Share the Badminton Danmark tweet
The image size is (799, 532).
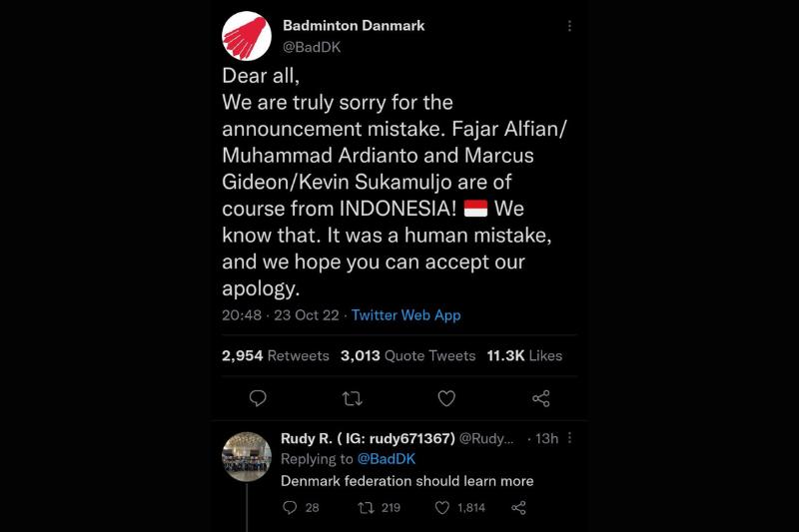pyautogui.click(x=541, y=398)
